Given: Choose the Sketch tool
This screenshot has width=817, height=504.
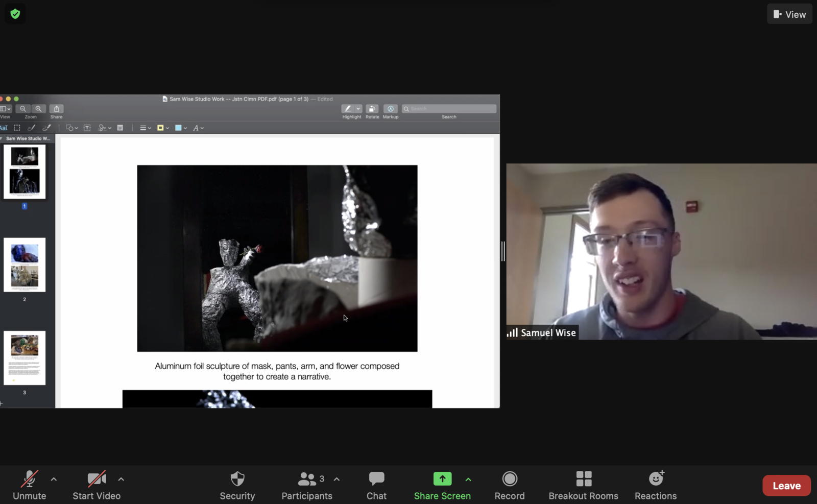Looking at the screenshot, I should (x=32, y=128).
